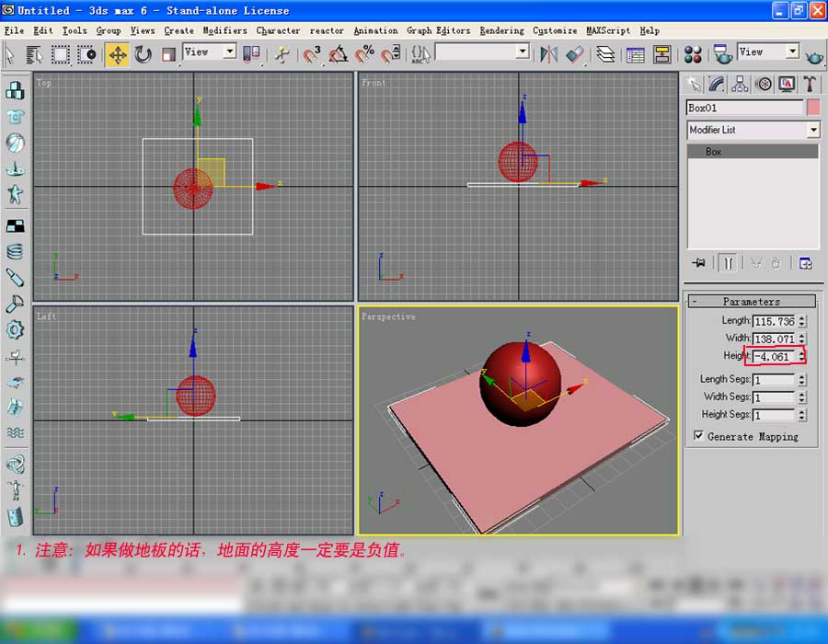Image resolution: width=828 pixels, height=644 pixels.
Task: Select Box entry in modifier stack
Action: click(714, 152)
